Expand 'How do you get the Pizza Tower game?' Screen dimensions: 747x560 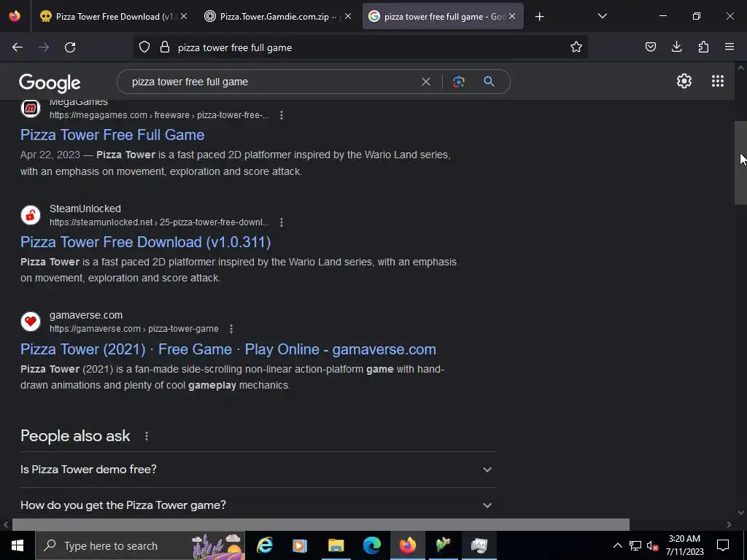258,505
